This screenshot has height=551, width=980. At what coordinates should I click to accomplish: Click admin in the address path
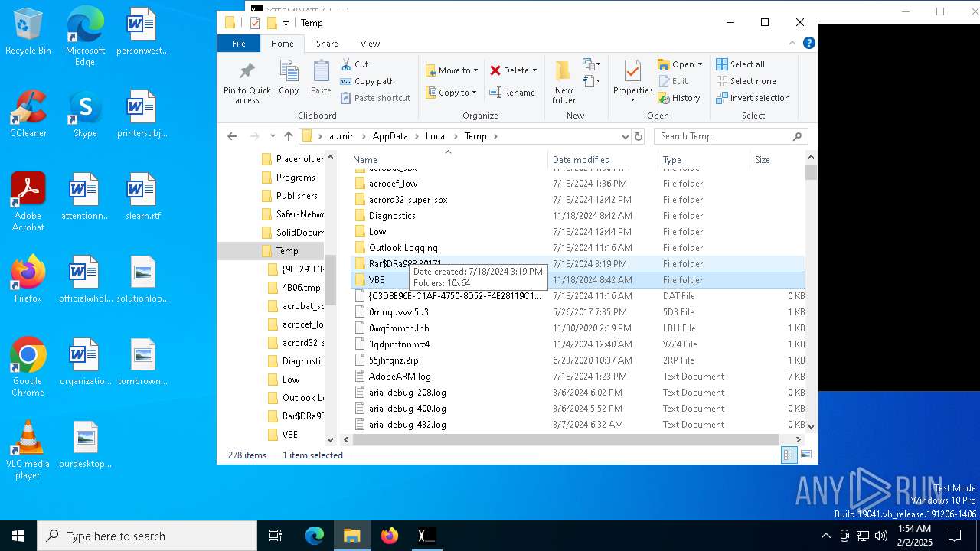(x=342, y=136)
